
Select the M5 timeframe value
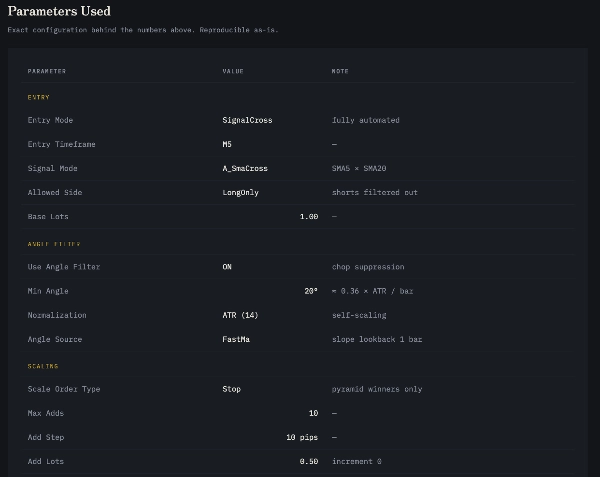227,144
